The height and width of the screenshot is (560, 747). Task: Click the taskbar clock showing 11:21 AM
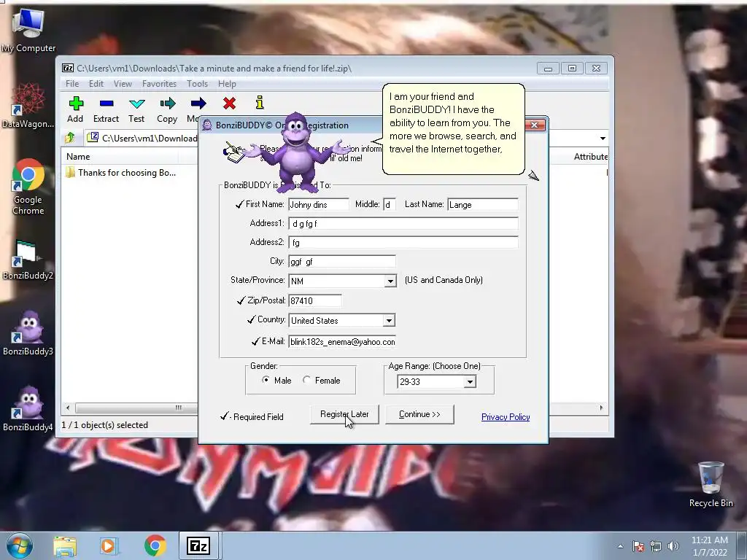point(709,546)
